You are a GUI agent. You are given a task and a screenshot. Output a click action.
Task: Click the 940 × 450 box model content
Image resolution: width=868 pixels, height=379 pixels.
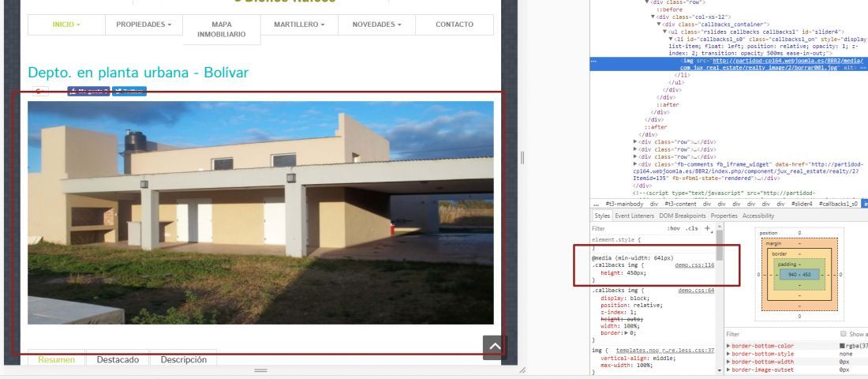(x=799, y=274)
